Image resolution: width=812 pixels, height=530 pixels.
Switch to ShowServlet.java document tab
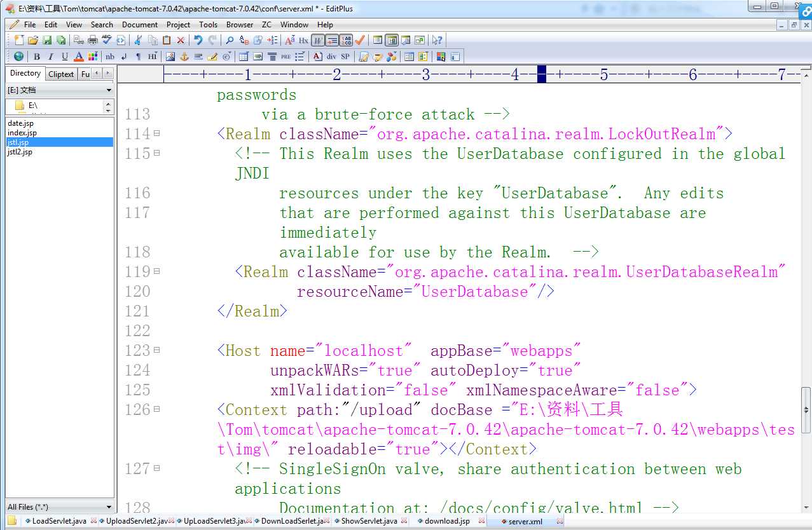tap(368, 521)
